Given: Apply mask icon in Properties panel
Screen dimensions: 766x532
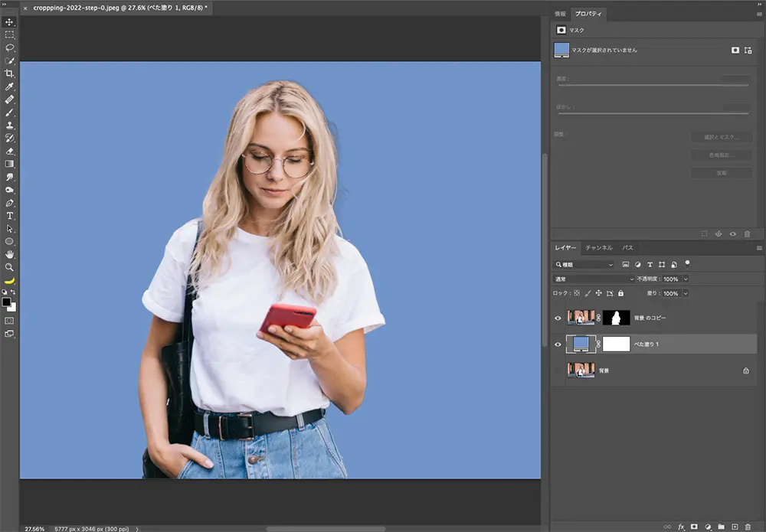Looking at the screenshot, I should click(x=719, y=234).
